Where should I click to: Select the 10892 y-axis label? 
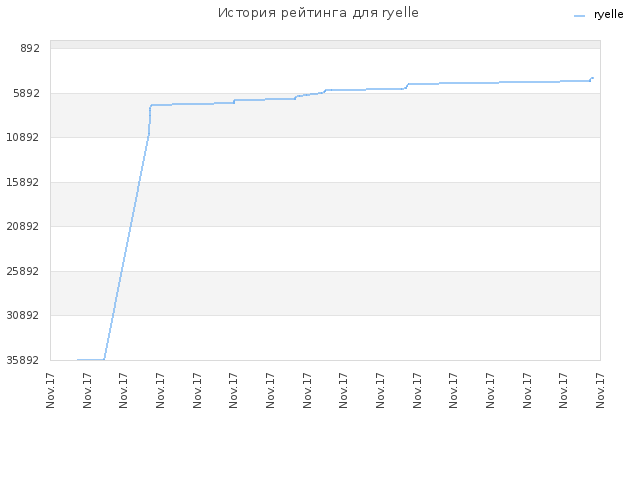click(23, 138)
